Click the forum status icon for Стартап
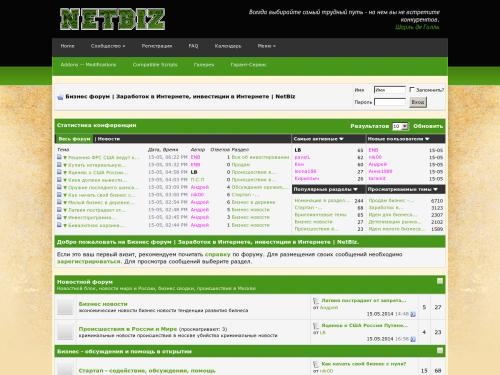Viewport: 500px width, 375px height. (65, 368)
